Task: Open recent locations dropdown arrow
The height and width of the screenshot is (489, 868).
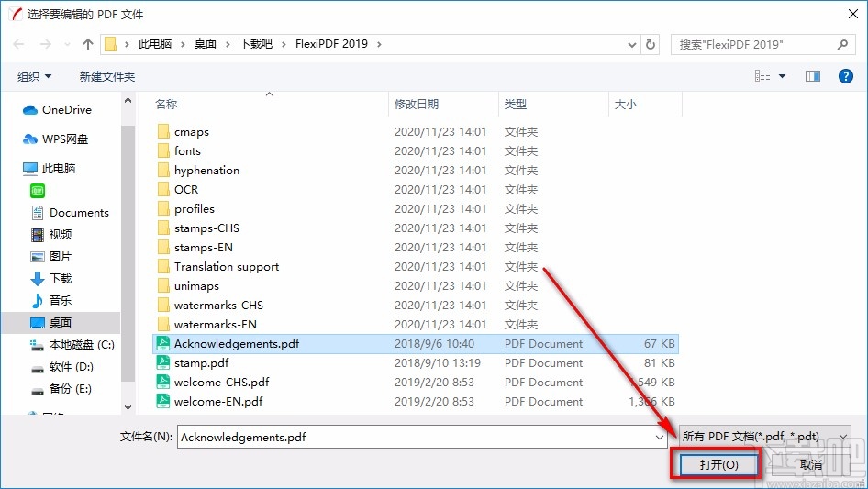Action: 68,44
